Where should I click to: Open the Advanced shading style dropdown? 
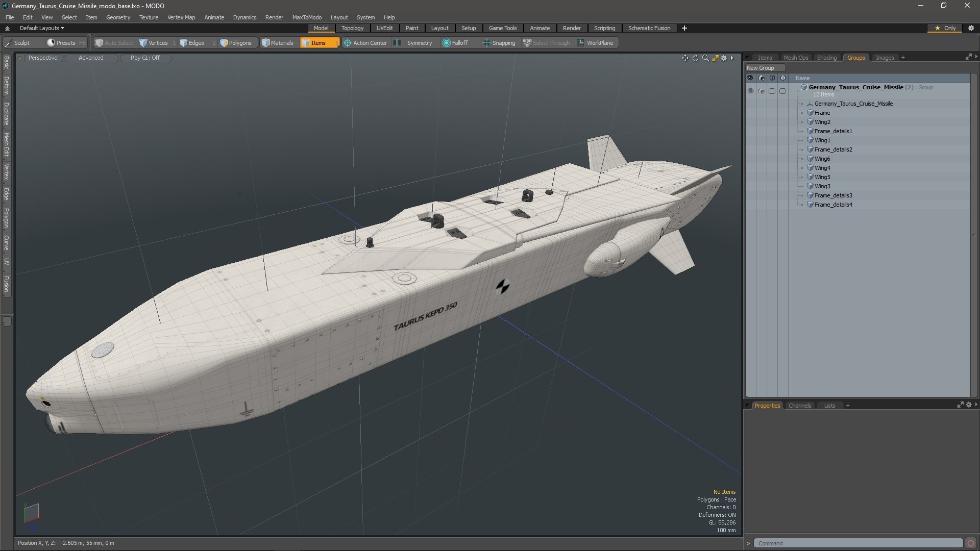click(91, 58)
